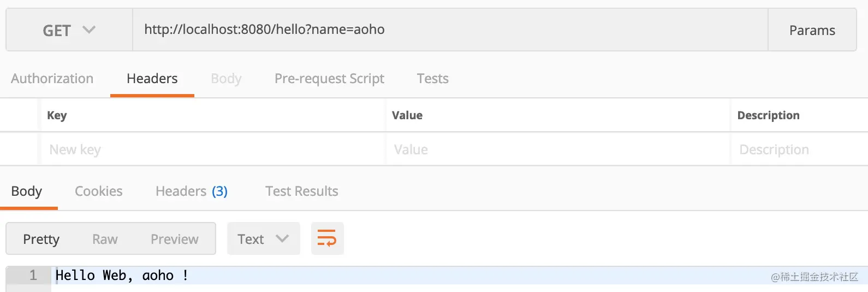Click line number 1 in the response gutter
This screenshot has height=292, width=868.
(x=33, y=276)
